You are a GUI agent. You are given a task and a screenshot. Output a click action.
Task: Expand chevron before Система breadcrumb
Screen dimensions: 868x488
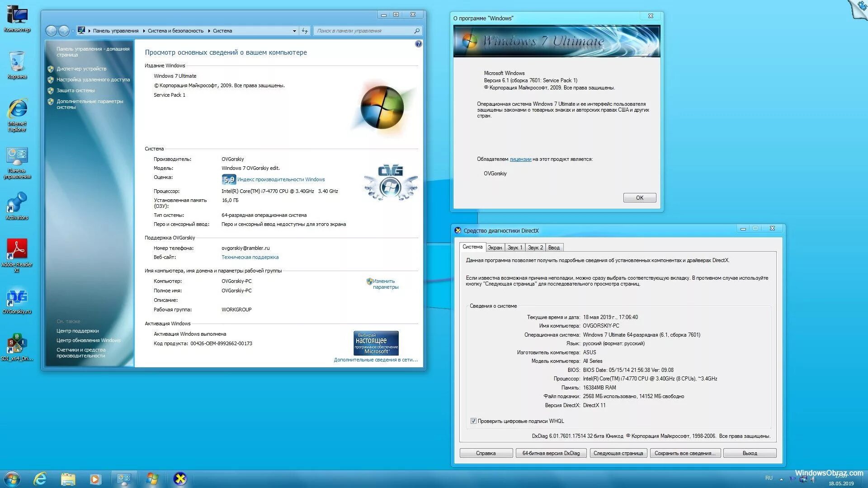209,31
